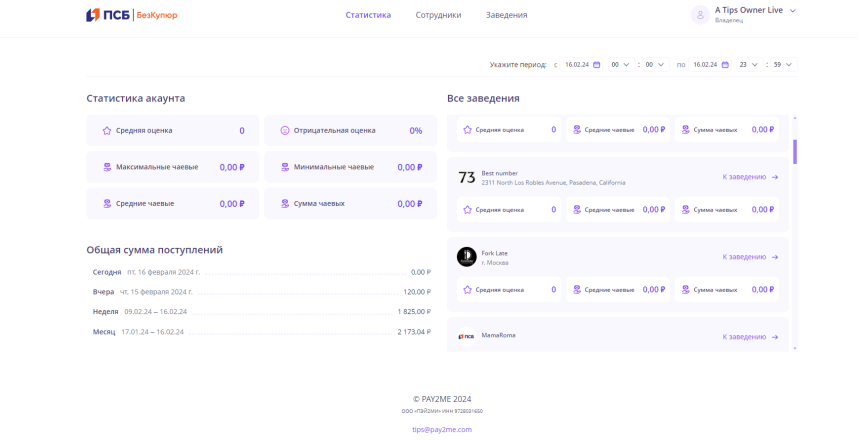Screen dimensions: 858x440
Task: Switch to the Сотрудники tab
Action: click(438, 15)
